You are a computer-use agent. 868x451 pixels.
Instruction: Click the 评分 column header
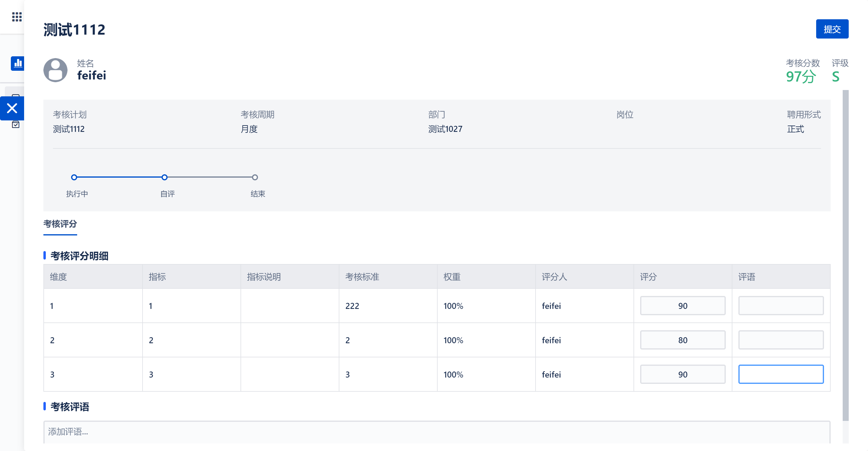tap(683, 277)
